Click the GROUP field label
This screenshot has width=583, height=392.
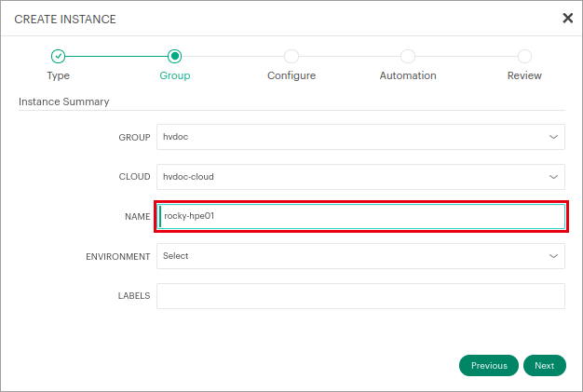134,138
